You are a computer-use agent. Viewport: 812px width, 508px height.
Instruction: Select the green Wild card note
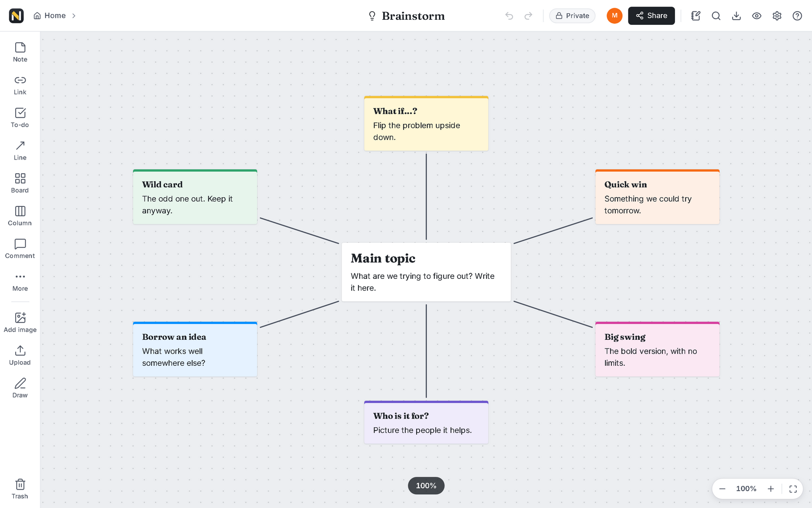(x=195, y=197)
